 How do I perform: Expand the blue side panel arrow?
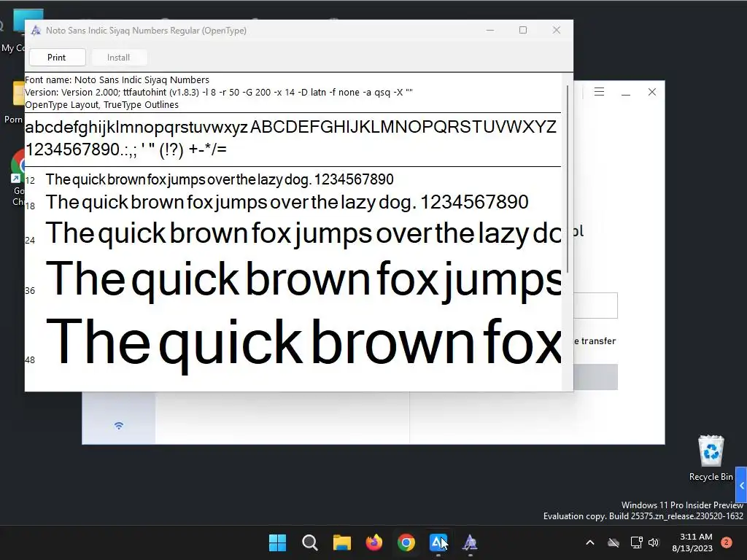point(741,486)
